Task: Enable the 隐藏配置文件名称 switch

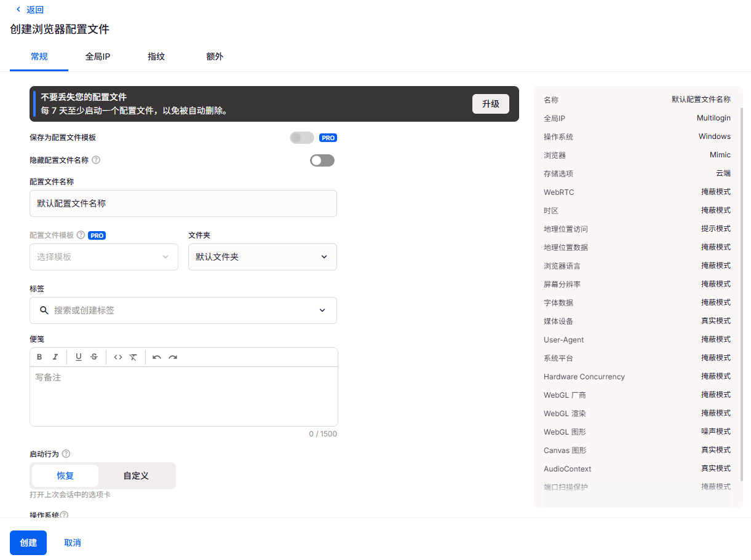Action: (322, 160)
